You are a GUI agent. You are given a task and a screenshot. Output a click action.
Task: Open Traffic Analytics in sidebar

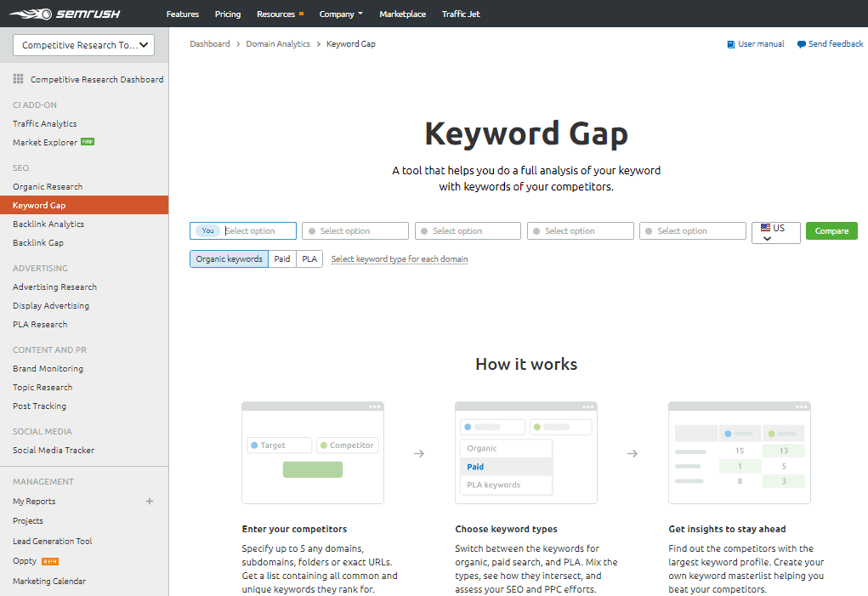(45, 123)
